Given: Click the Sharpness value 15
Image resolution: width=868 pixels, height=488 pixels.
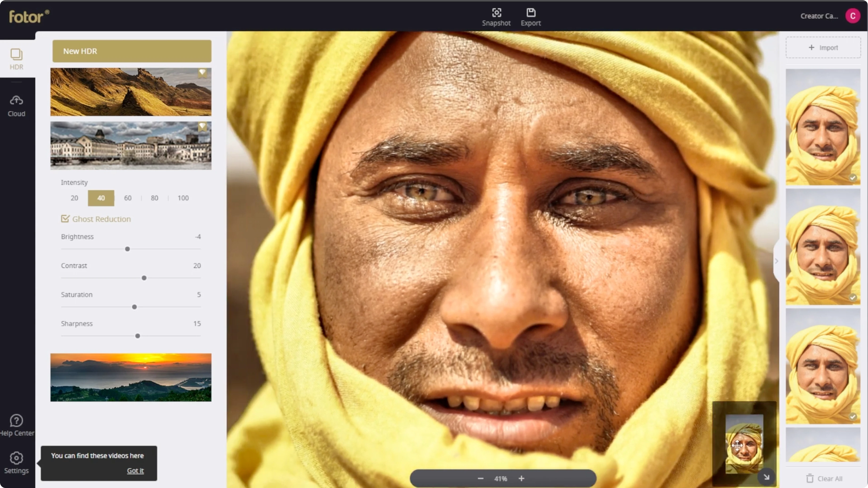Looking at the screenshot, I should click(197, 323).
